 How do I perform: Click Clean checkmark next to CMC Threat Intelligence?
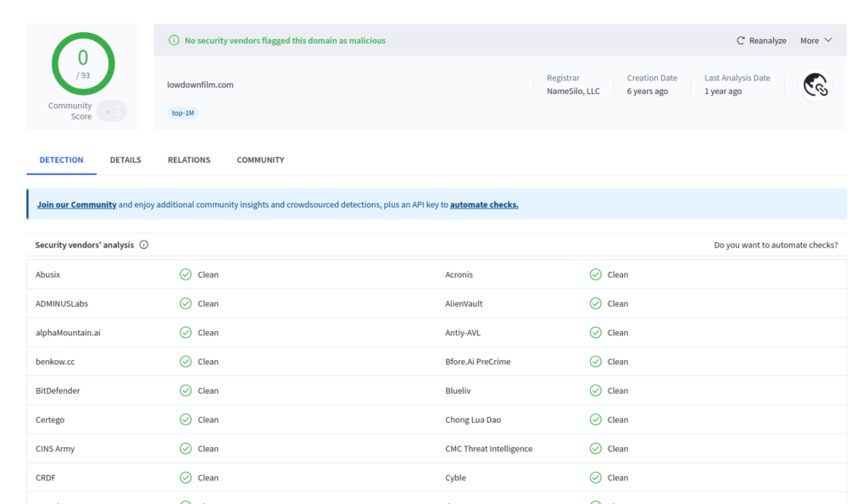[596, 448]
